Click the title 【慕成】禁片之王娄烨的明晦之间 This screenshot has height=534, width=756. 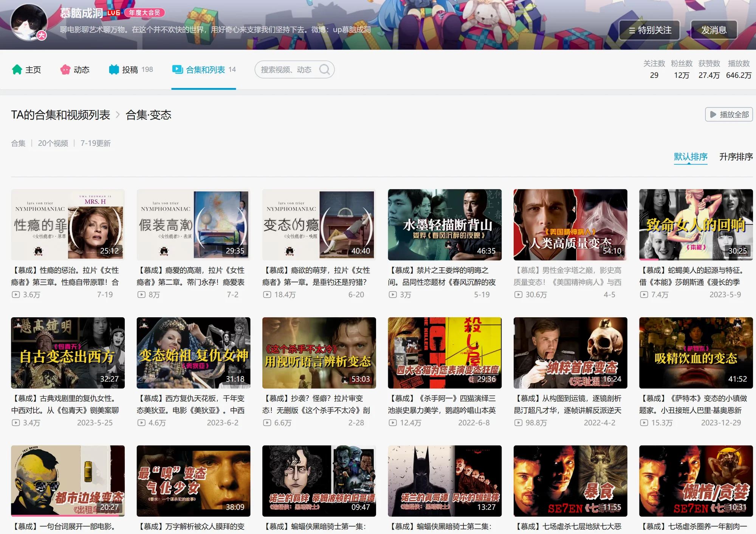coord(442,276)
